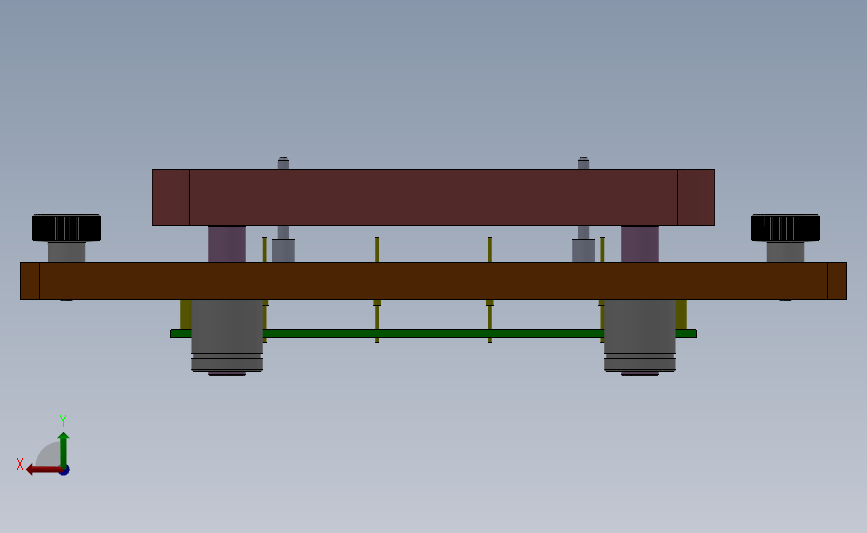The height and width of the screenshot is (533, 867).
Task: Pick the right black knurled knob
Action: click(x=785, y=228)
